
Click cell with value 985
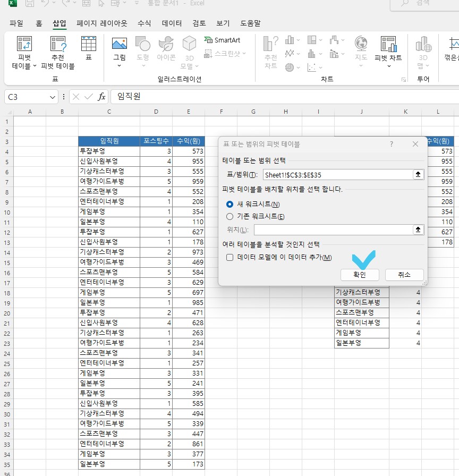[189, 303]
